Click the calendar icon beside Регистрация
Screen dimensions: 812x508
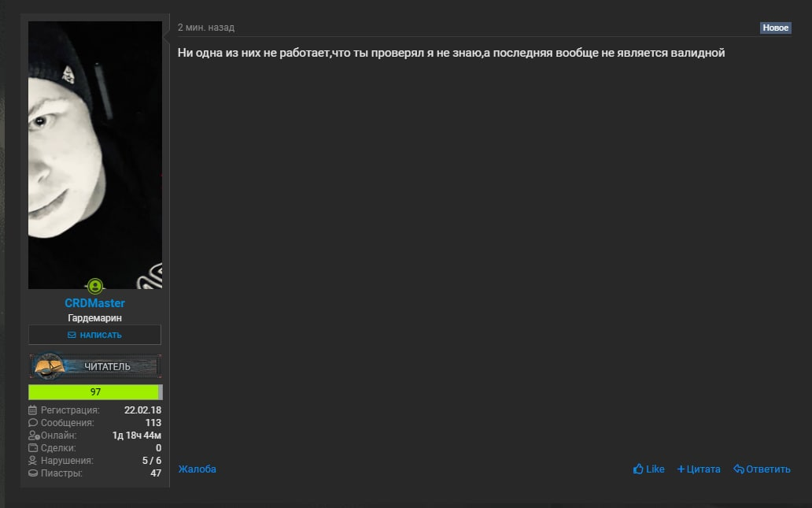pyautogui.click(x=32, y=410)
